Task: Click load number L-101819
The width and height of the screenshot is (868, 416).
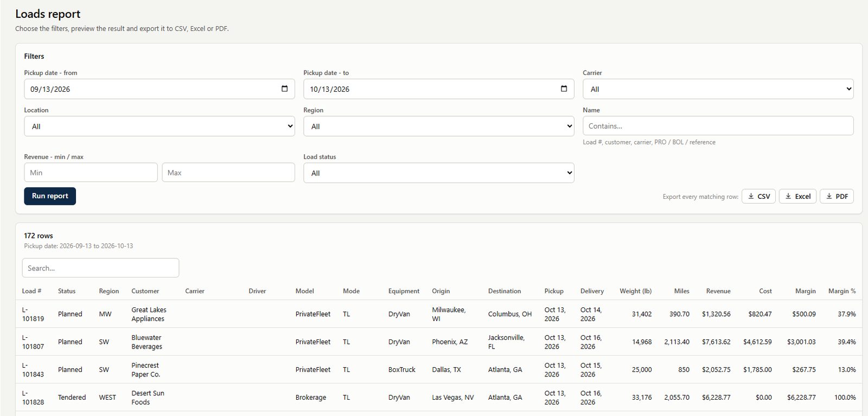Action: [33, 314]
